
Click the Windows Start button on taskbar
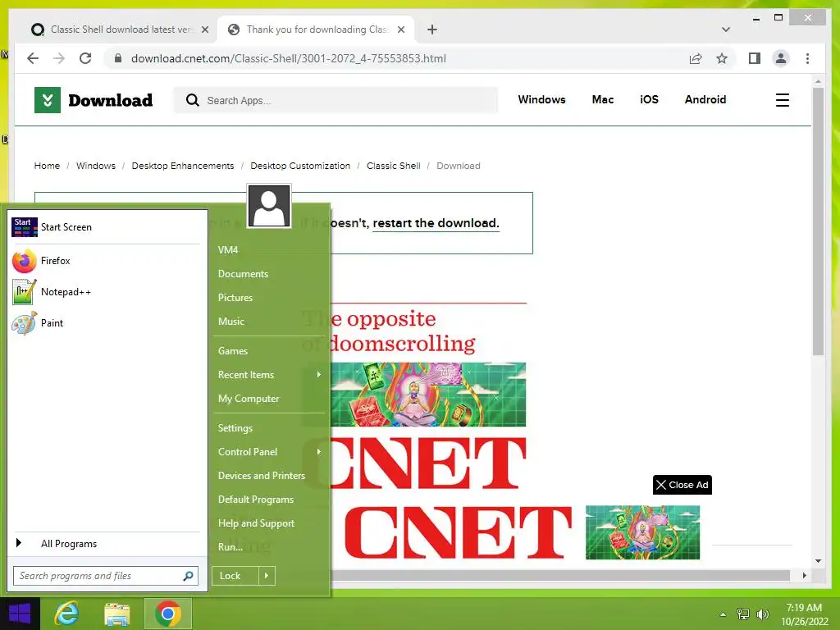coord(20,614)
